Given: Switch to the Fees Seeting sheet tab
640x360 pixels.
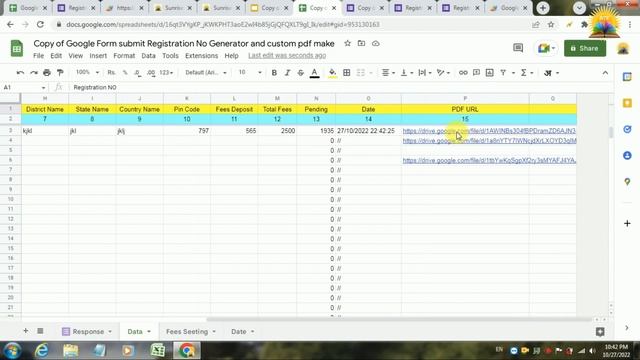Looking at the screenshot, I should 190,331.
